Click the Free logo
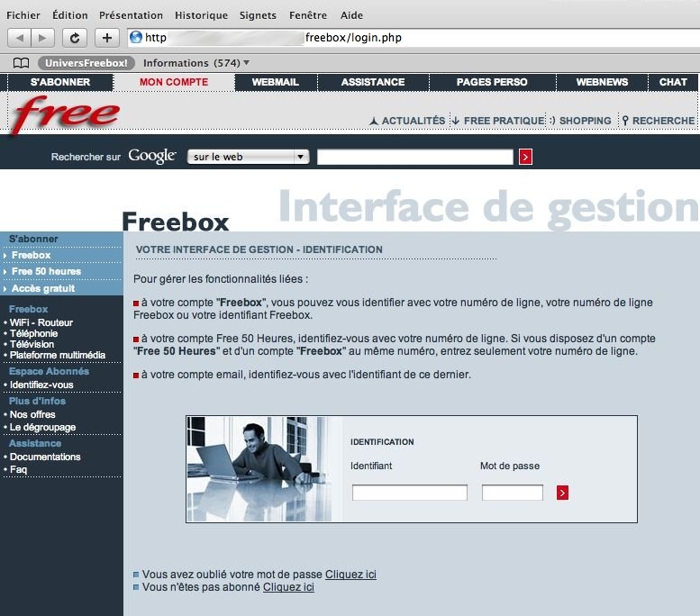700x616 pixels. point(65,114)
